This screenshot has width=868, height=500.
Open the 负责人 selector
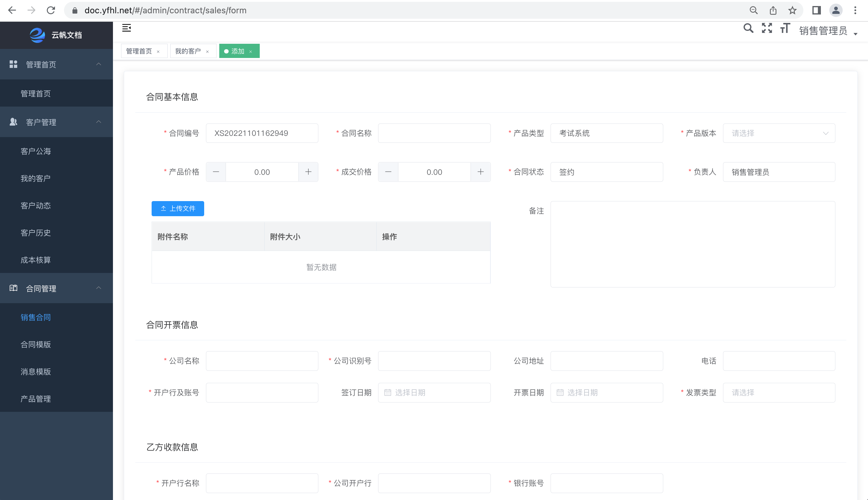pyautogui.click(x=779, y=172)
